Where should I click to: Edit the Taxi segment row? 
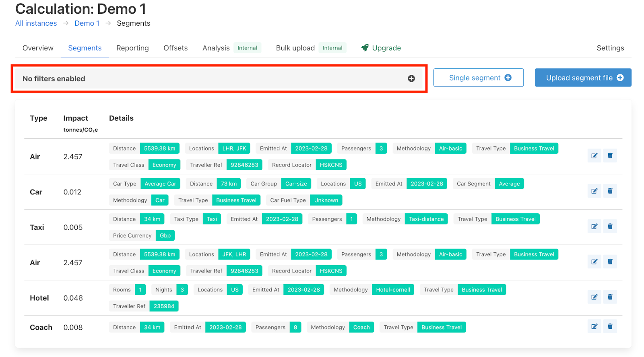594,227
